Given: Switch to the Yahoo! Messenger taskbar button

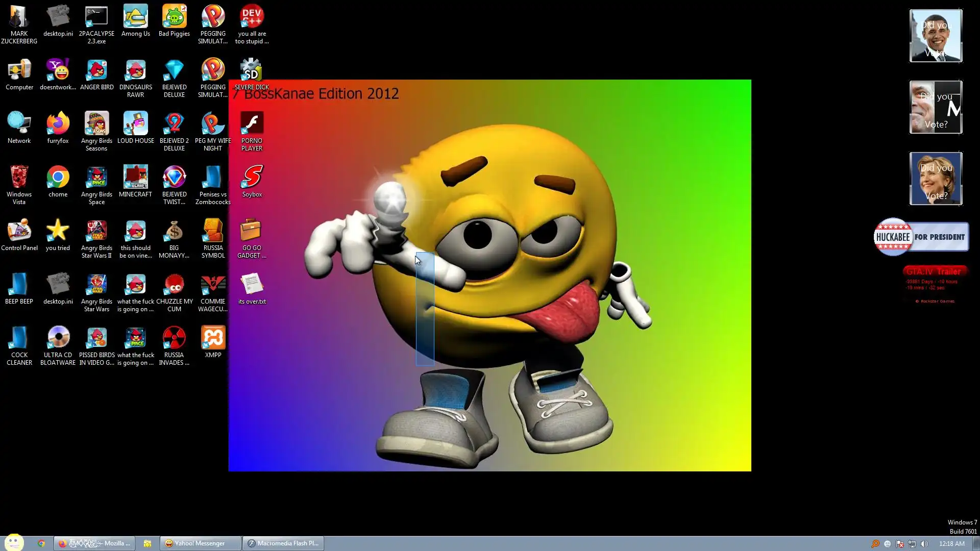Looking at the screenshot, I should click(x=200, y=543).
